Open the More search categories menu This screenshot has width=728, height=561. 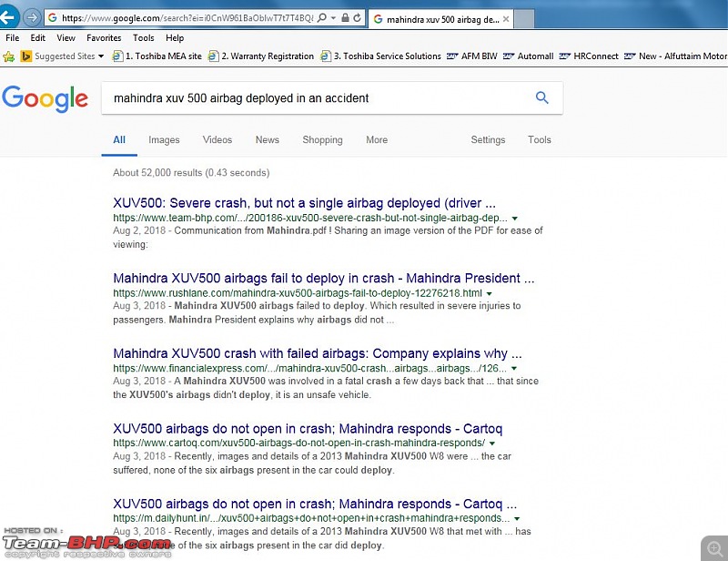(377, 140)
